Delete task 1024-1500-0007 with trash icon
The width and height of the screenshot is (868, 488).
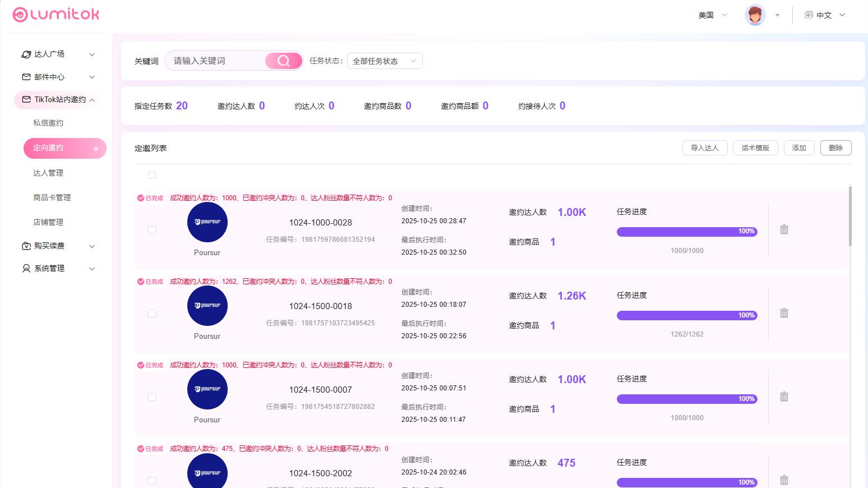pos(784,397)
